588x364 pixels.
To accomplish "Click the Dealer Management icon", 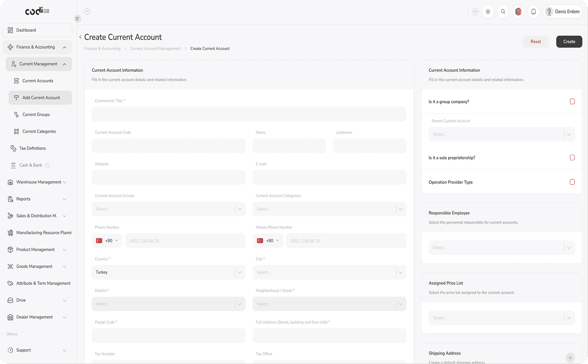I will click(x=10, y=317).
